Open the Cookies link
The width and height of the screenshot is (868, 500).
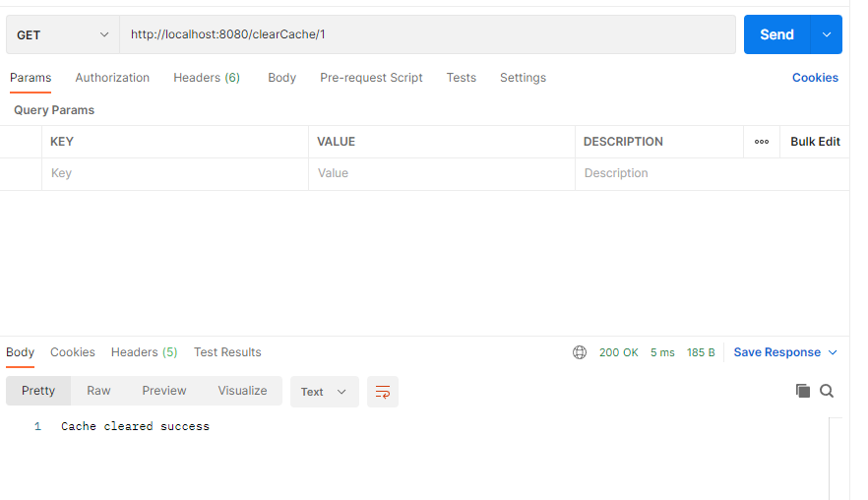(815, 78)
